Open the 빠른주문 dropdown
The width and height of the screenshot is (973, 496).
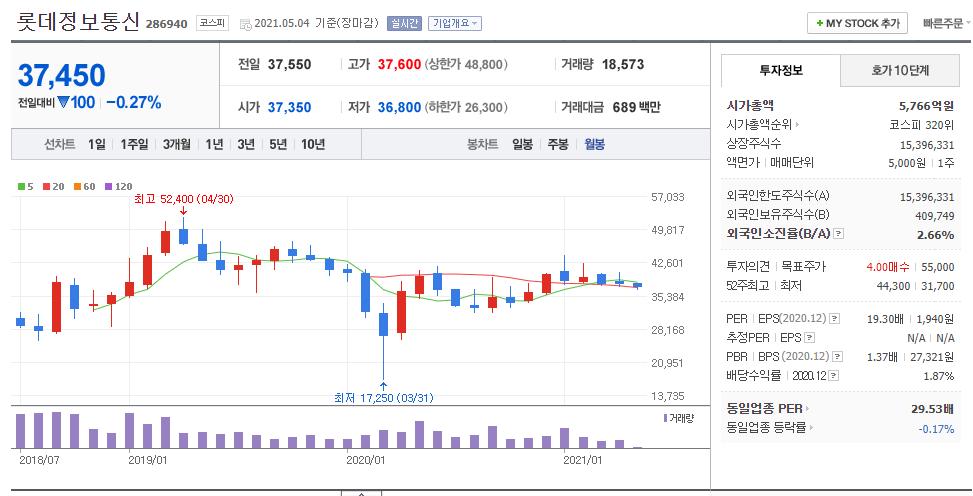pyautogui.click(x=946, y=23)
